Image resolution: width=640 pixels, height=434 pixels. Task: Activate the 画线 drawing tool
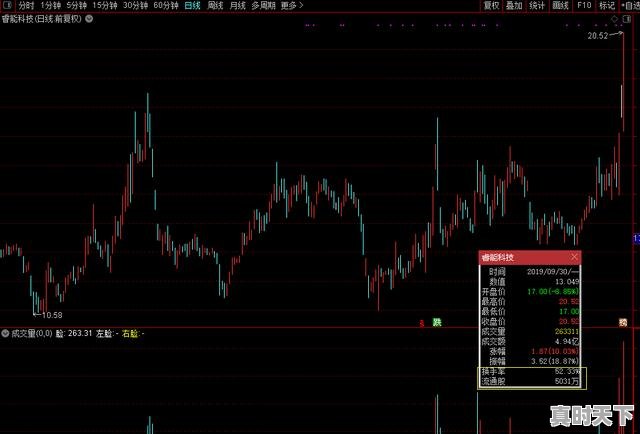click(560, 6)
